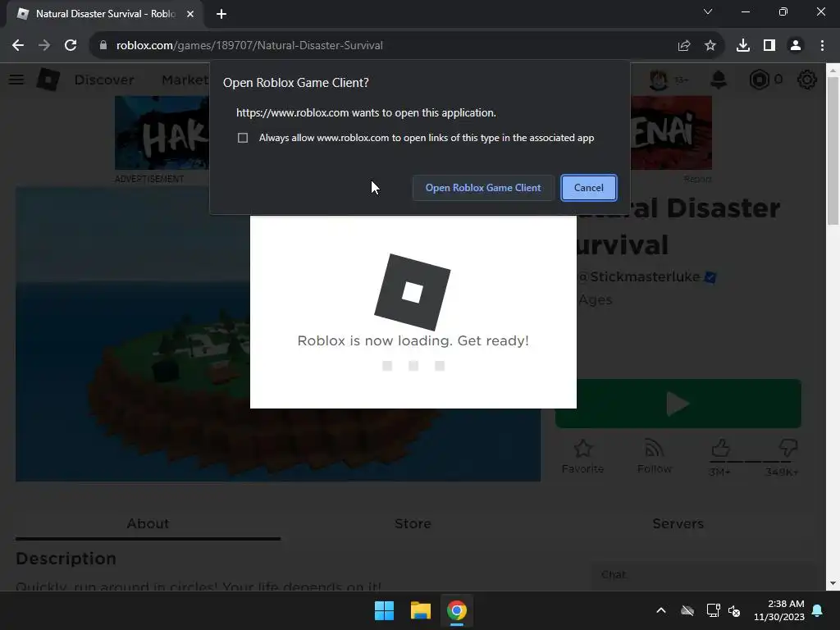Open the Robux balance icon
Image resolution: width=840 pixels, height=630 pixels.
click(759, 80)
